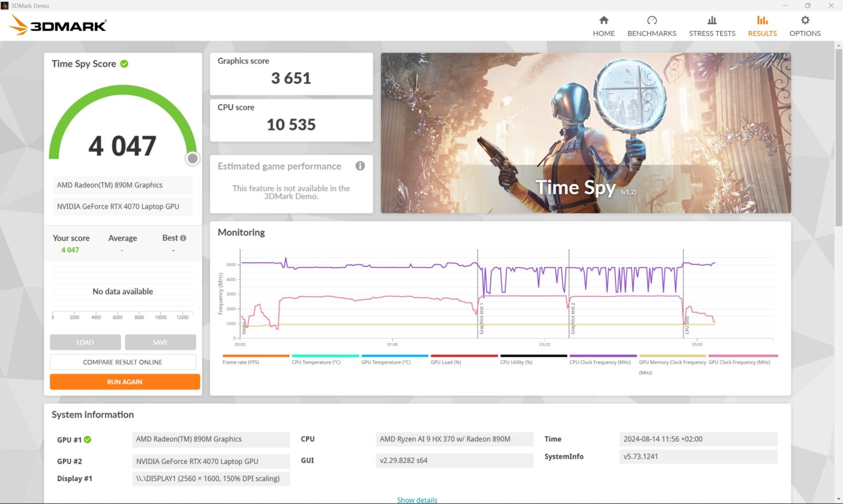
Task: Click green validation checkmark beside Time Spy Score
Action: click(x=124, y=64)
